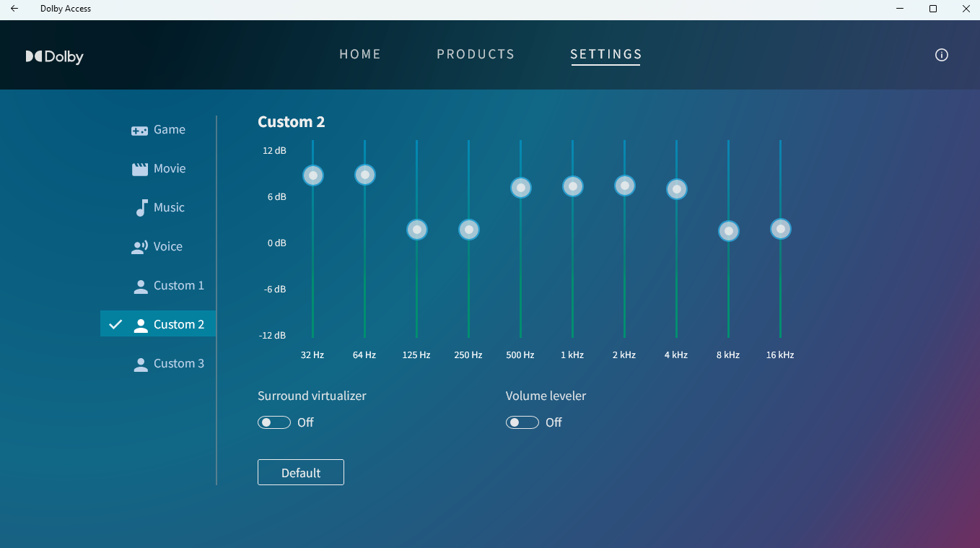Click the 500 Hz slider knob
Image resolution: width=980 pixels, height=548 pixels.
coord(521,188)
